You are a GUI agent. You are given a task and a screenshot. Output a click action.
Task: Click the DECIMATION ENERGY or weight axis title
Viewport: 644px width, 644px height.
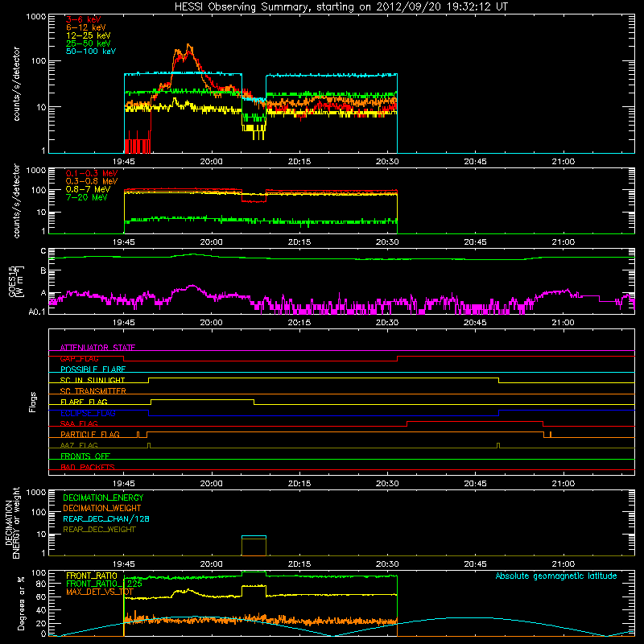(x=12, y=522)
